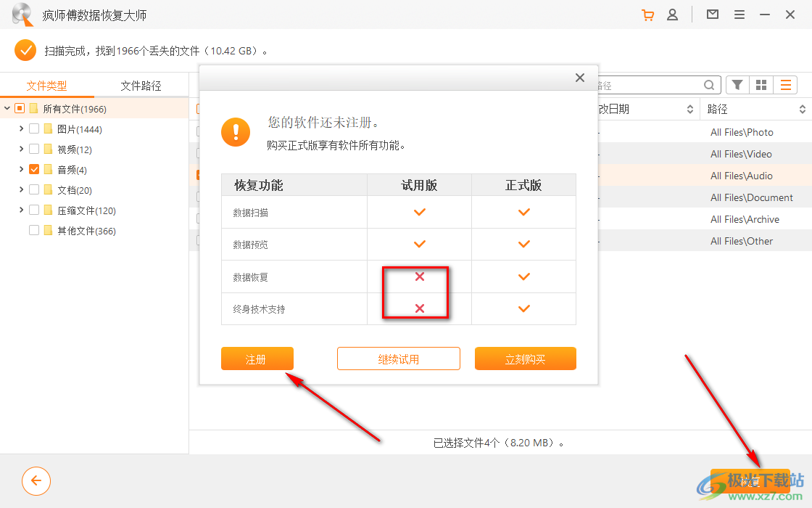Viewport: 812px width, 508px height.
Task: Expand the 音频 tree node
Action: 21,169
